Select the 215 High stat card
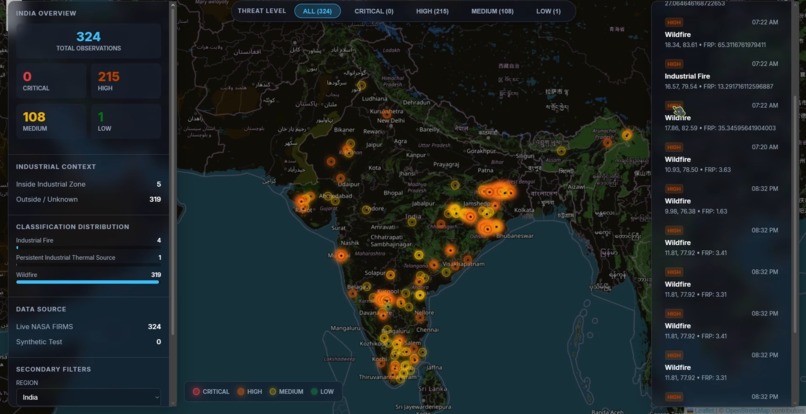 tap(126, 81)
